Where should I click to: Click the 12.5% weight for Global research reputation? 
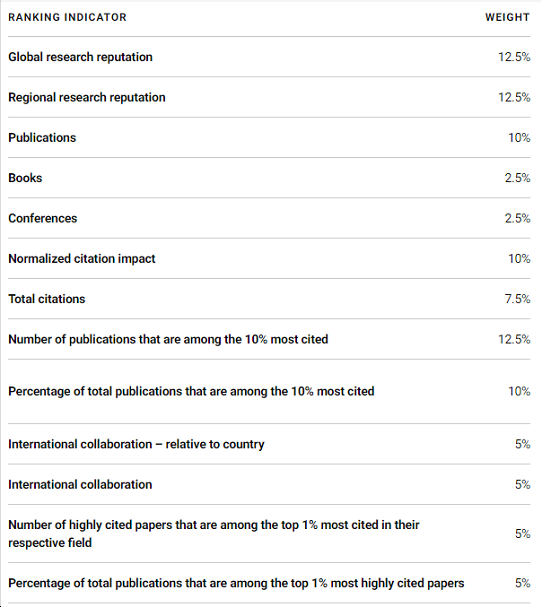(514, 57)
